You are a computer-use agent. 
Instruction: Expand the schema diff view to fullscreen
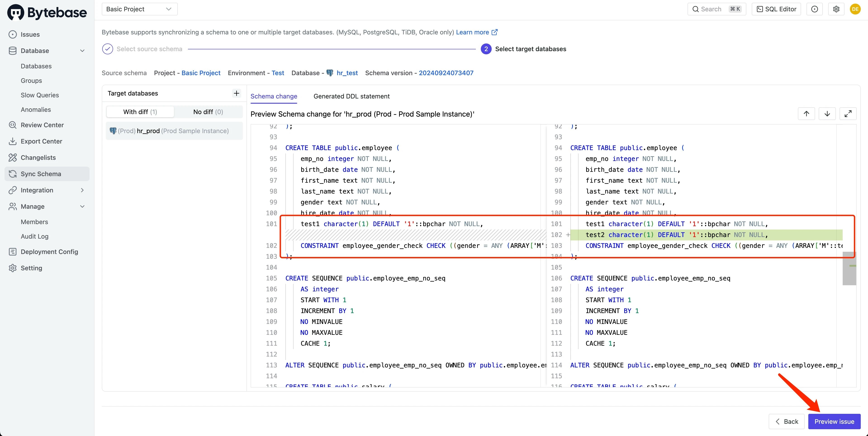pos(848,114)
